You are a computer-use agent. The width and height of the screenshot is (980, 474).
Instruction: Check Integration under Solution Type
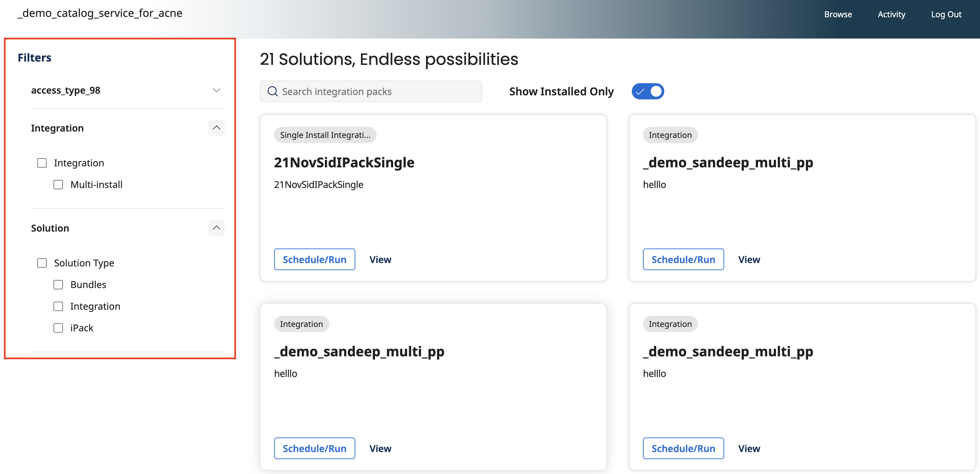point(58,306)
